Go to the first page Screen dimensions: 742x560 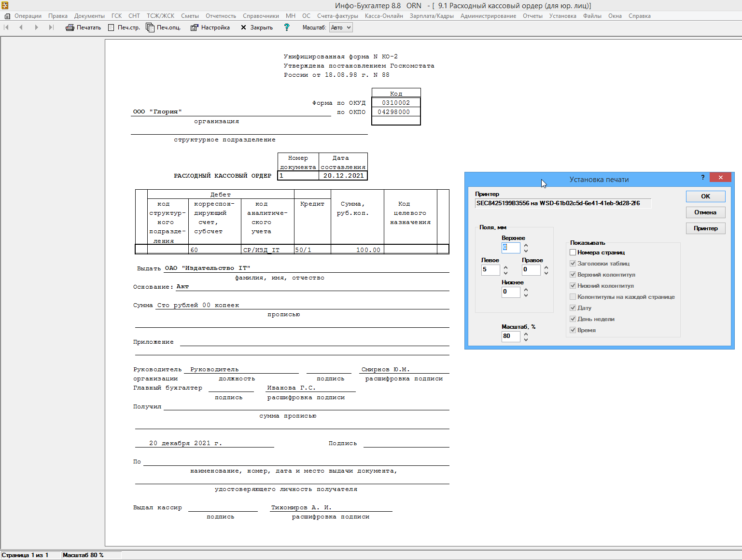click(6, 28)
